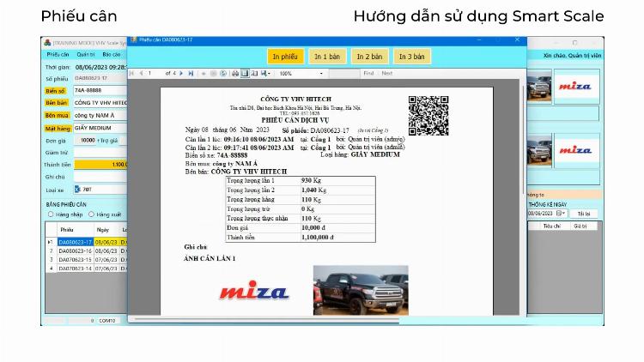Close the Phiếu cân DA080623-17 window
Viewport: 644px width, 362px height.
[517, 39]
